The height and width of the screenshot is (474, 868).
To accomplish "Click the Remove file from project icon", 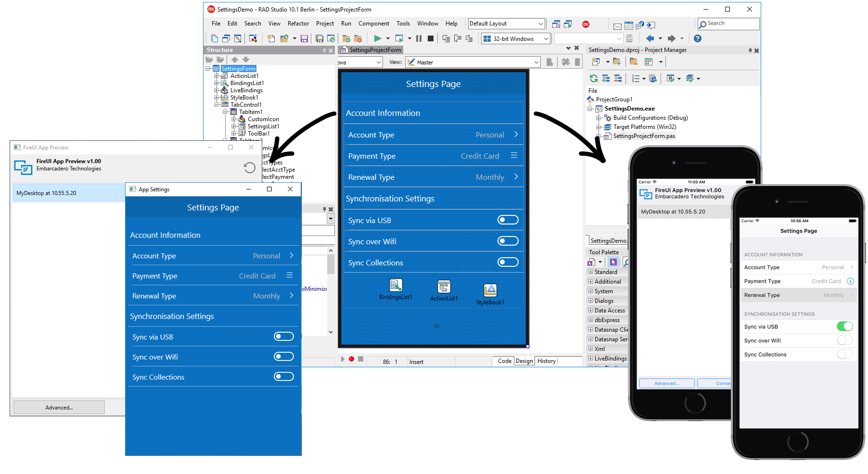I will pyautogui.click(x=357, y=38).
